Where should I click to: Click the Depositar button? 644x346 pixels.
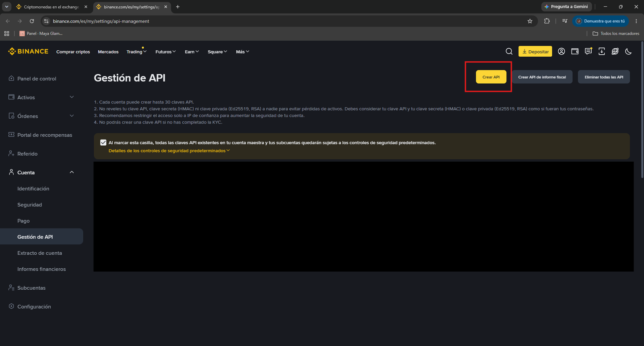[x=535, y=51]
